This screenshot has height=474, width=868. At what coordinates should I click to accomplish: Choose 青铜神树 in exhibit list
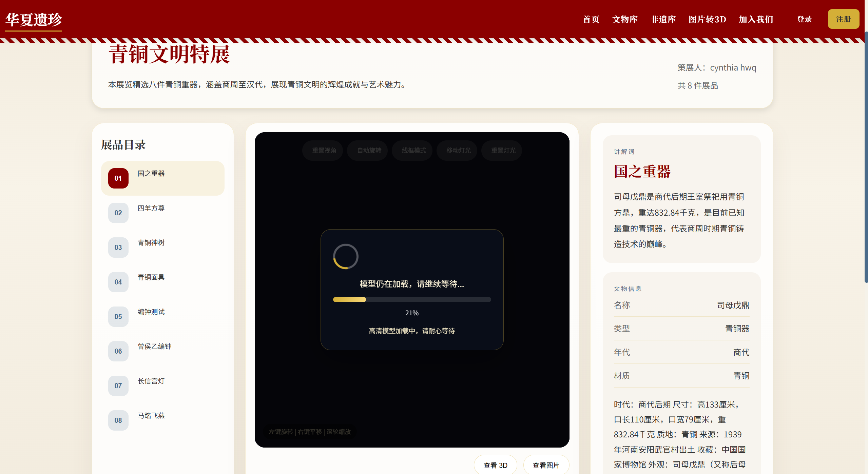(x=163, y=248)
